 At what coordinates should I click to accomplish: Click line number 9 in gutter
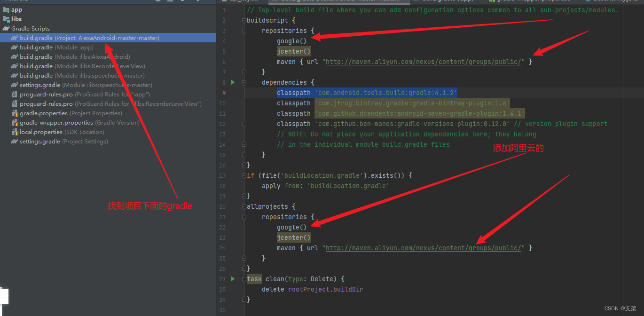224,93
